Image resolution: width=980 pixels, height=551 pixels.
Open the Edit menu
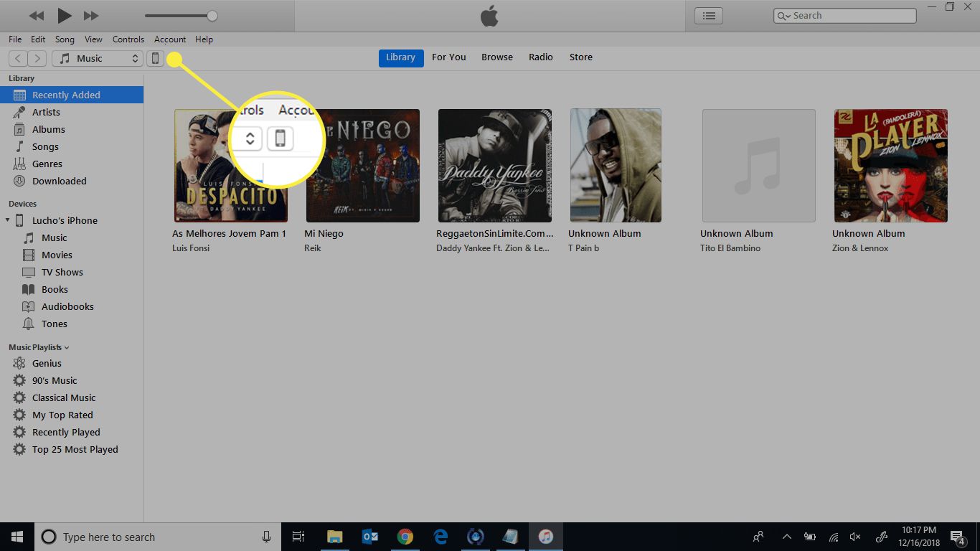pyautogui.click(x=38, y=39)
